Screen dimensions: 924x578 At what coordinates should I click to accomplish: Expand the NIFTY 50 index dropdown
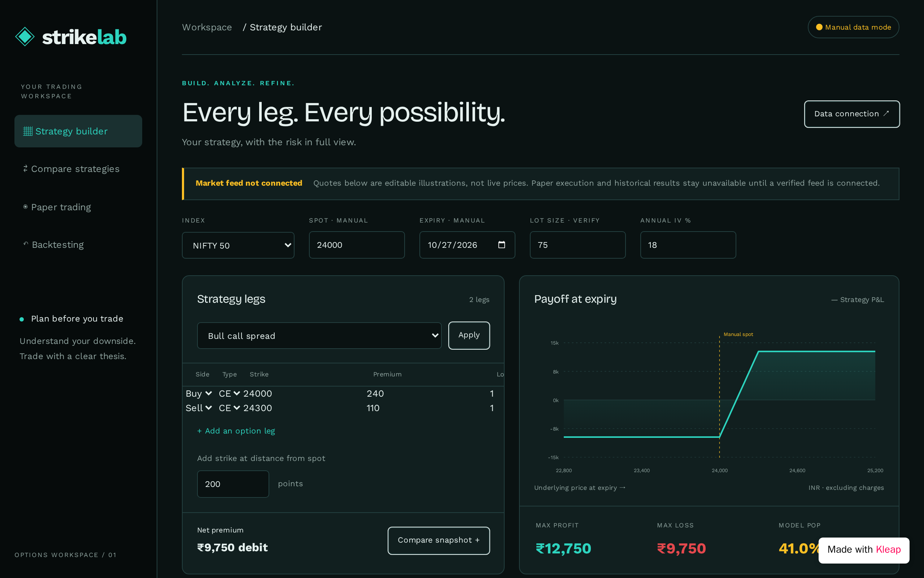(238, 245)
